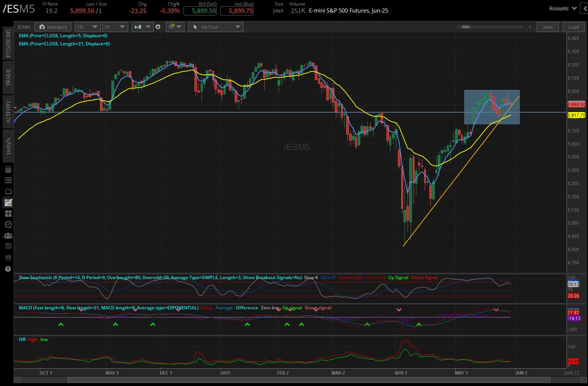Click the Ask (Buy) 5,899.75 button
The height and width of the screenshot is (386, 588).
point(237,11)
